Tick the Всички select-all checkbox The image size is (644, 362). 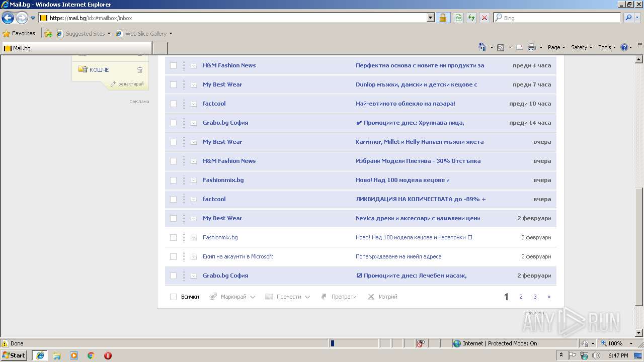point(173,297)
